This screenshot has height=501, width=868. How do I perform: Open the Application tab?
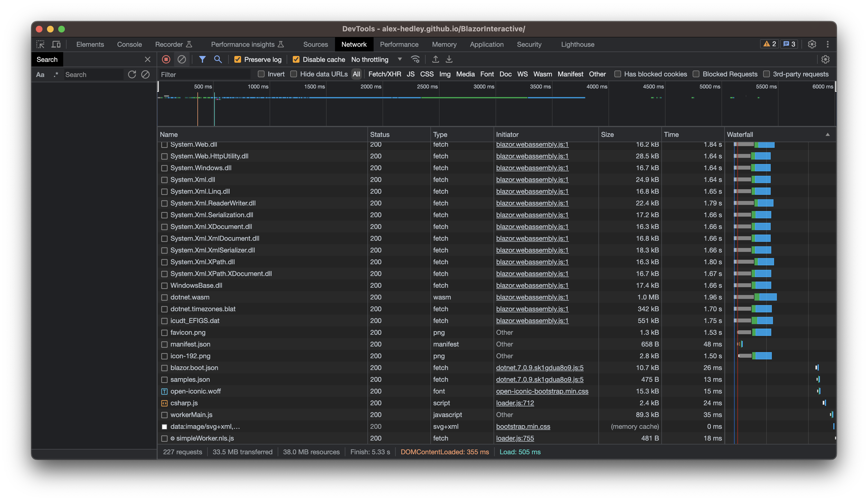486,45
